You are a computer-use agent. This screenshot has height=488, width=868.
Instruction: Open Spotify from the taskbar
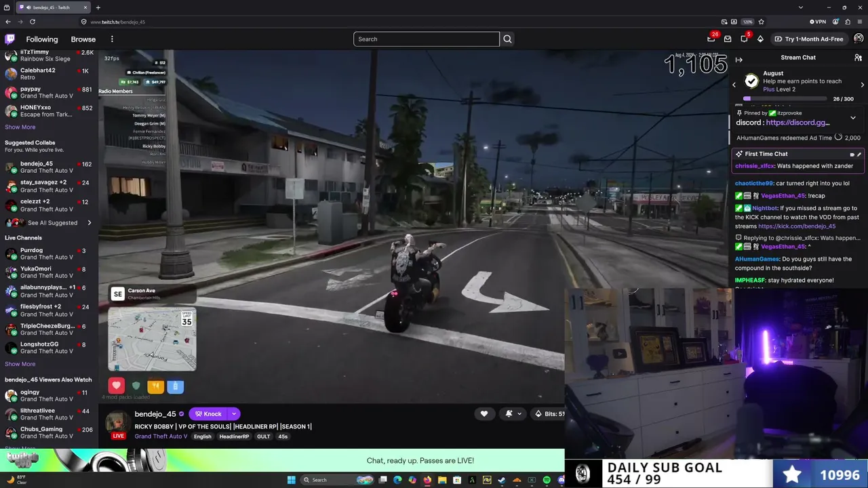coord(547,480)
